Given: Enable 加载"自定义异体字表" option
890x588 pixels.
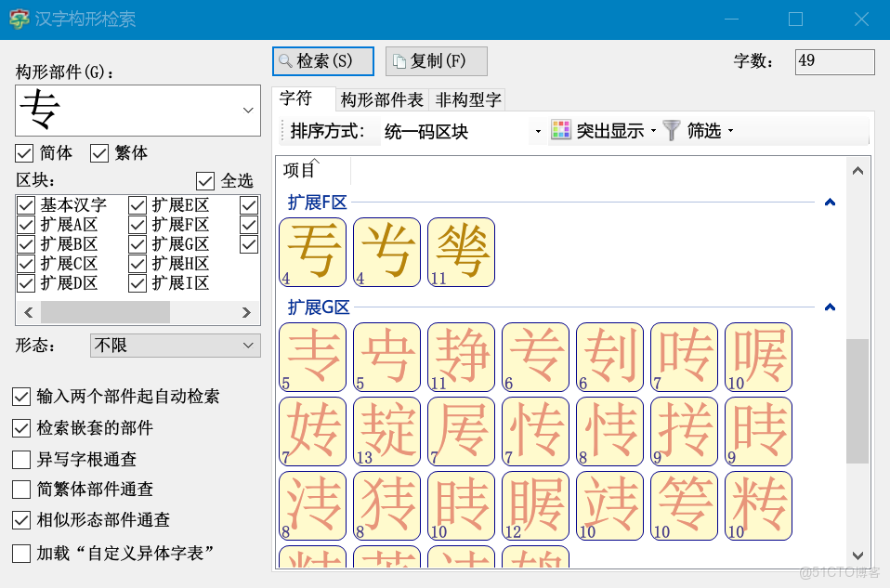Looking at the screenshot, I should pos(20,553).
